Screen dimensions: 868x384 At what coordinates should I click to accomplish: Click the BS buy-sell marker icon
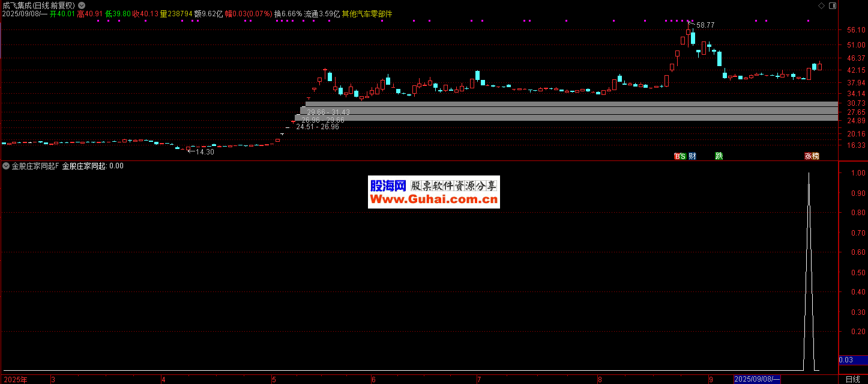click(x=680, y=156)
